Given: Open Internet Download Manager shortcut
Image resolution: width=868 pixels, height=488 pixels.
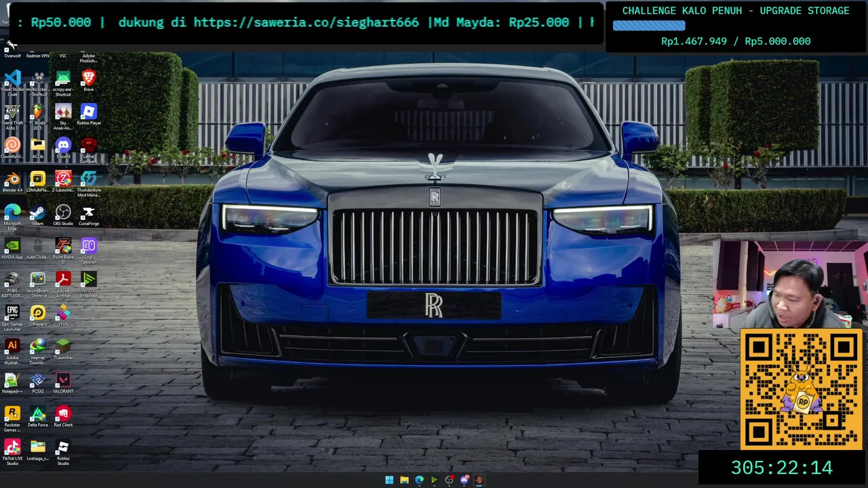Looking at the screenshot, I should click(x=38, y=351).
